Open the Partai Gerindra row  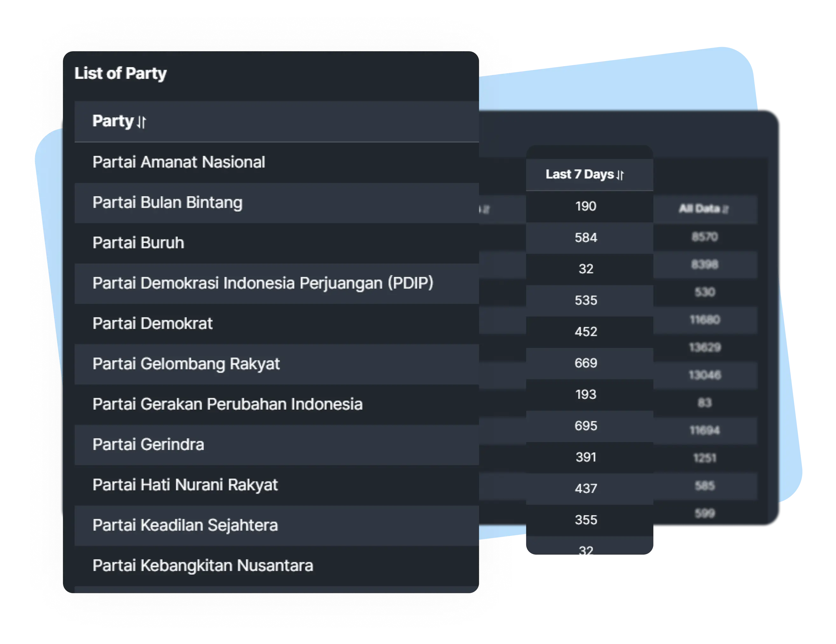click(277, 445)
